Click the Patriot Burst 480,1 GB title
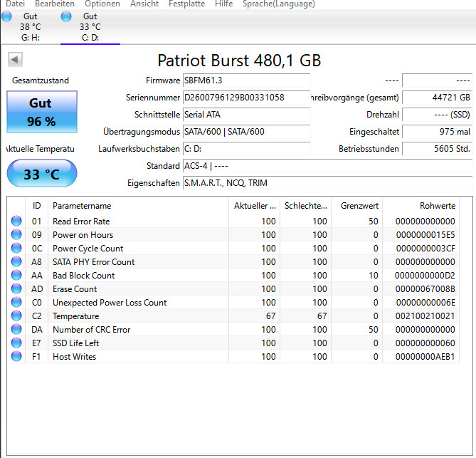The image size is (476, 458). tap(239, 61)
